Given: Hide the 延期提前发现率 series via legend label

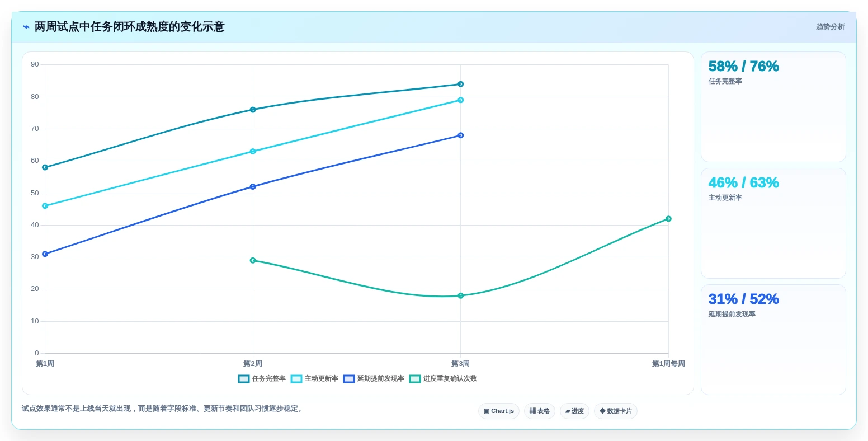Looking at the screenshot, I should click(381, 379).
